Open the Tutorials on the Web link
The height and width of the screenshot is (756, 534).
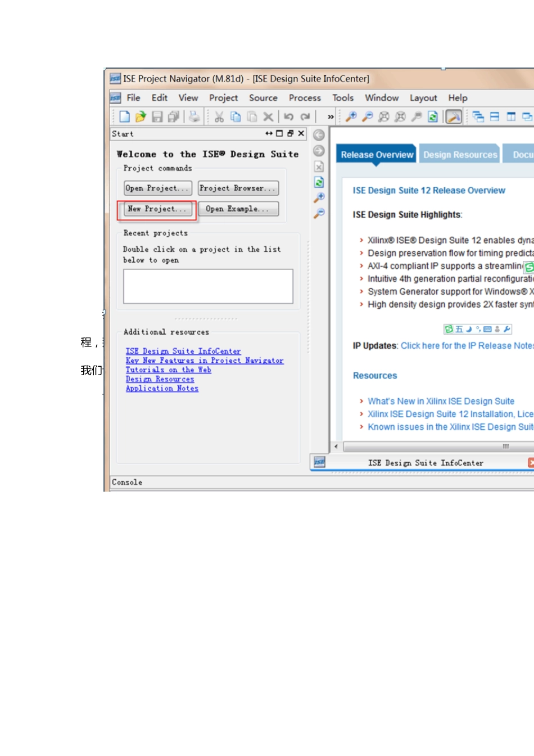169,370
